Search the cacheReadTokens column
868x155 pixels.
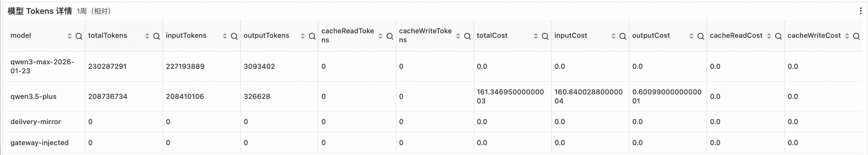390,36
